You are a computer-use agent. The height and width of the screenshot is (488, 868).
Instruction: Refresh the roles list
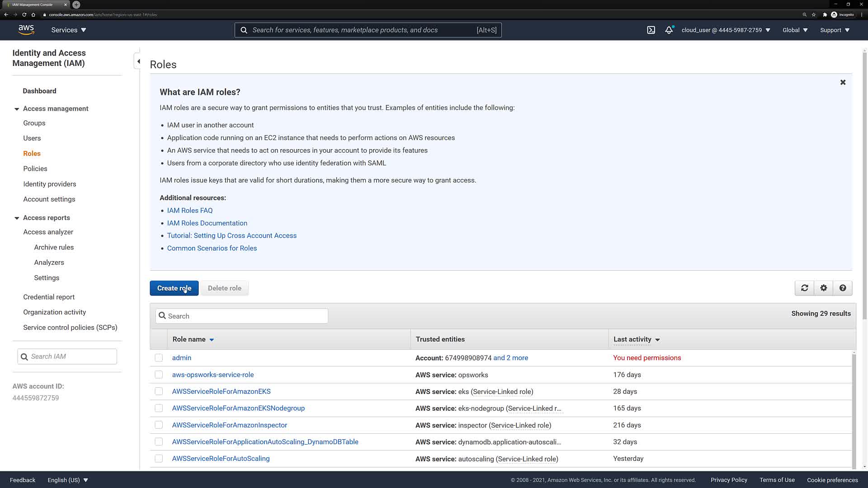[804, 288]
